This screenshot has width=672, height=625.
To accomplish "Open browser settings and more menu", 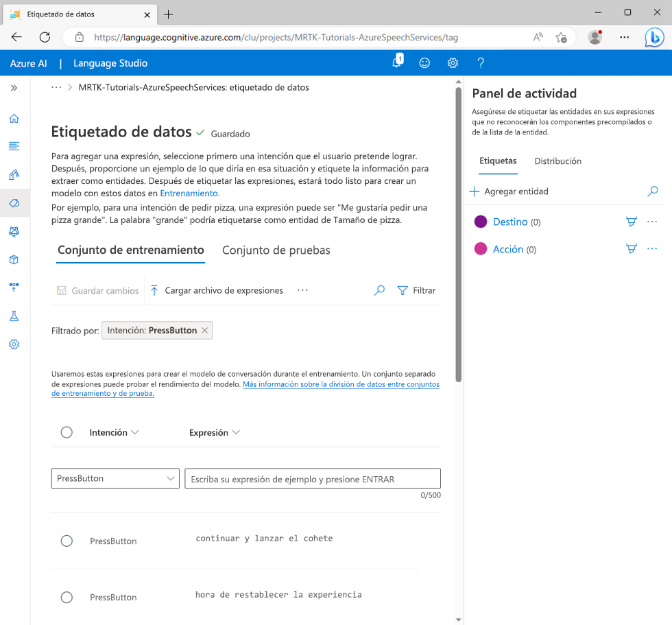I will point(625,37).
